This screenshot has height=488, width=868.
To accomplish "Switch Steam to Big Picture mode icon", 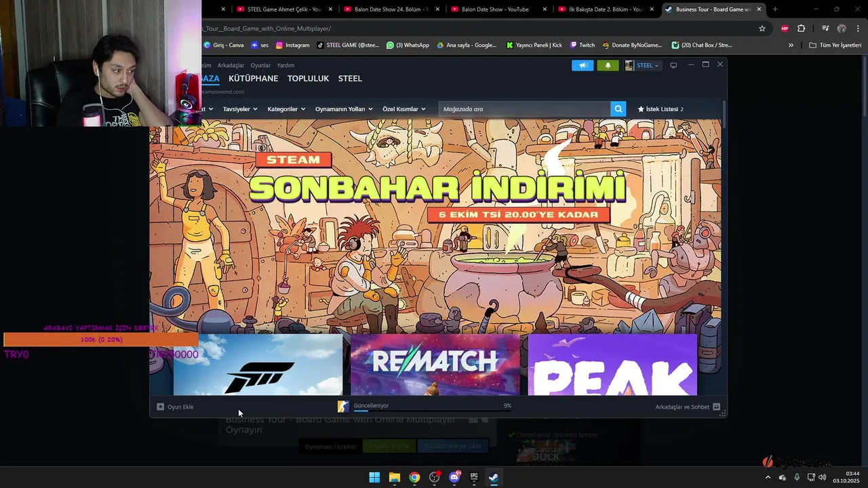I will [x=673, y=65].
